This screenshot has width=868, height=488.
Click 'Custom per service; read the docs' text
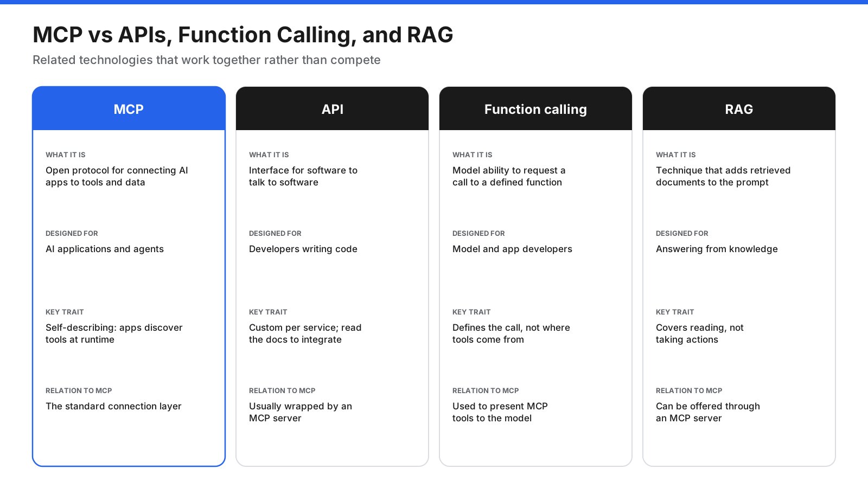pyautogui.click(x=305, y=333)
